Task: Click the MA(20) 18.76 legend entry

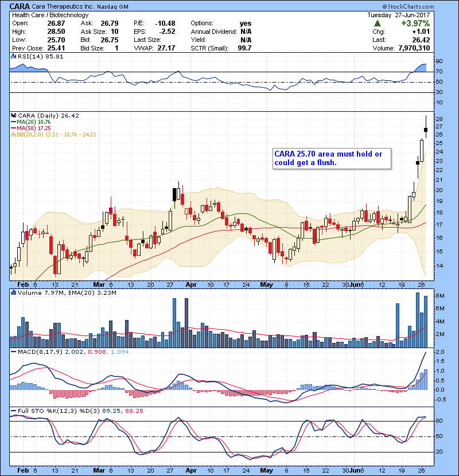Action: 31,122
